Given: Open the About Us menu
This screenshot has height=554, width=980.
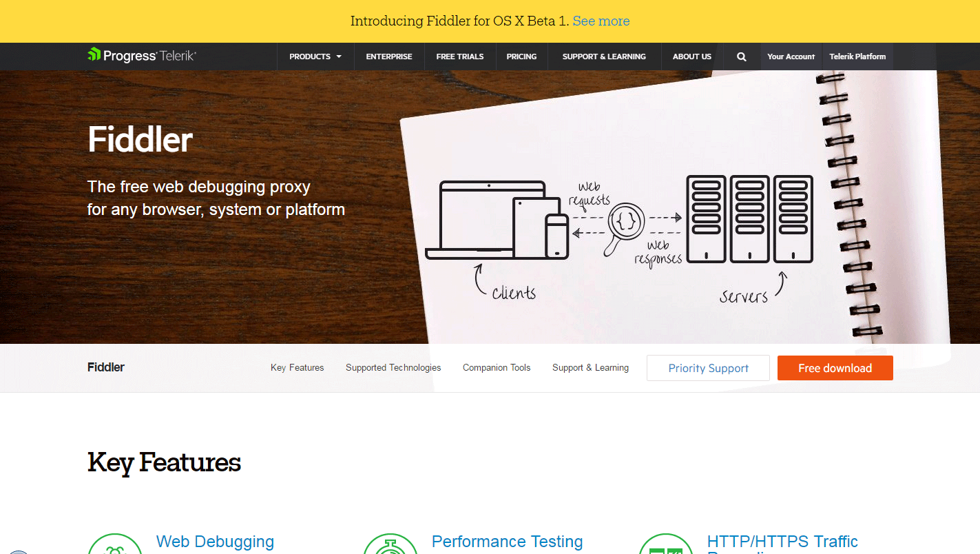Looking at the screenshot, I should (x=692, y=57).
